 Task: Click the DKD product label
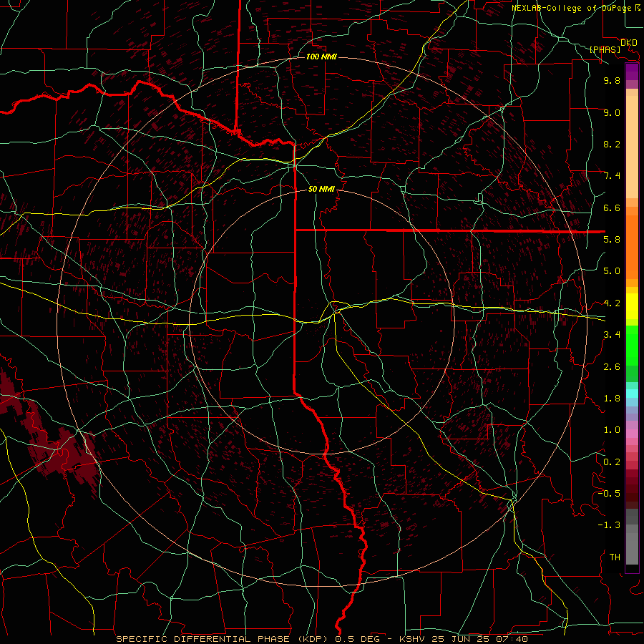coord(629,43)
